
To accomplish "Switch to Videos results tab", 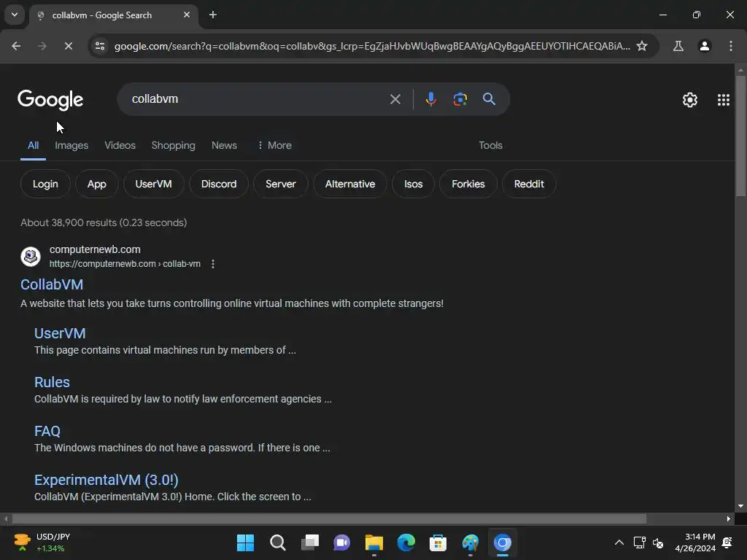I will click(x=120, y=145).
